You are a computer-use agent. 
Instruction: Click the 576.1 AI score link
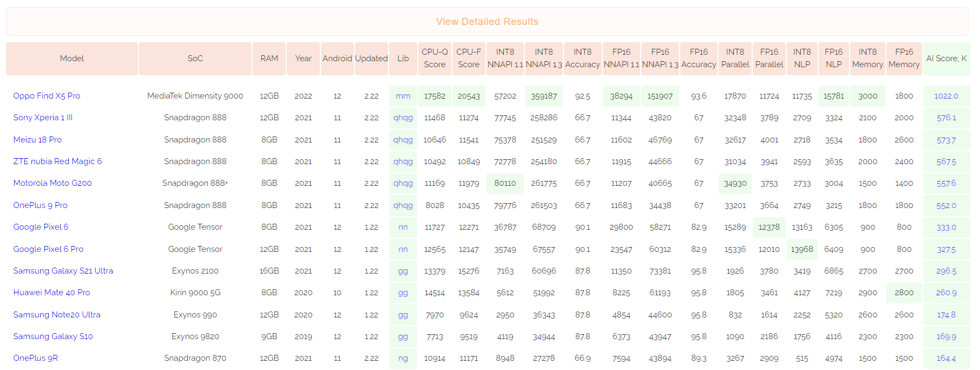coord(946,118)
